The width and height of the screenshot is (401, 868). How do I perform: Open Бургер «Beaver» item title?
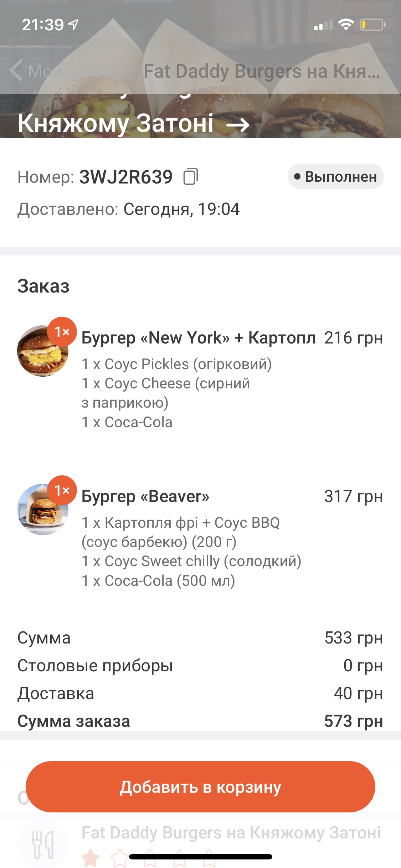point(145,496)
